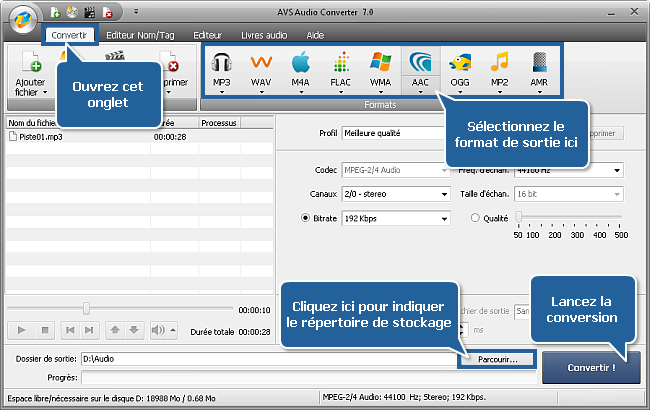Select Piste01.mp3 in the file list

40,135
